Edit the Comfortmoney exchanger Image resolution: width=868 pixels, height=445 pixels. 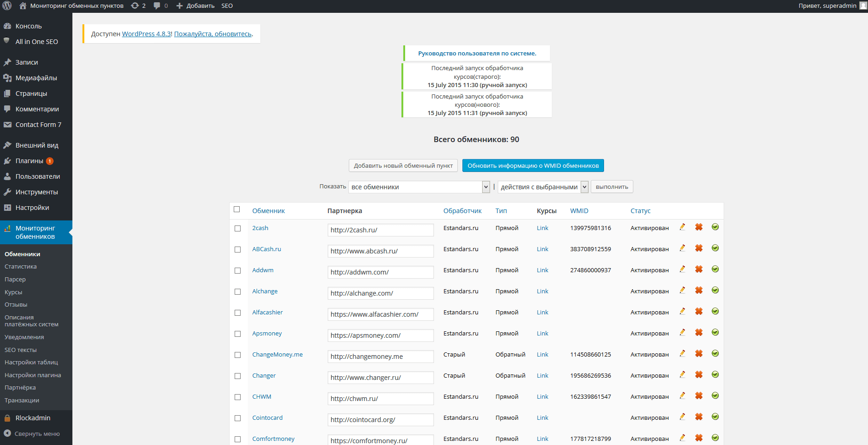pos(682,438)
